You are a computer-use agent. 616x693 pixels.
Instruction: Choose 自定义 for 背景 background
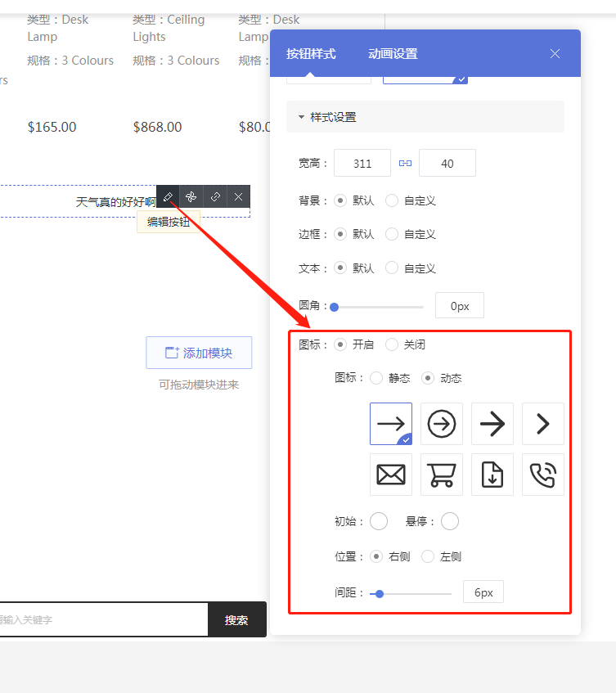point(392,200)
